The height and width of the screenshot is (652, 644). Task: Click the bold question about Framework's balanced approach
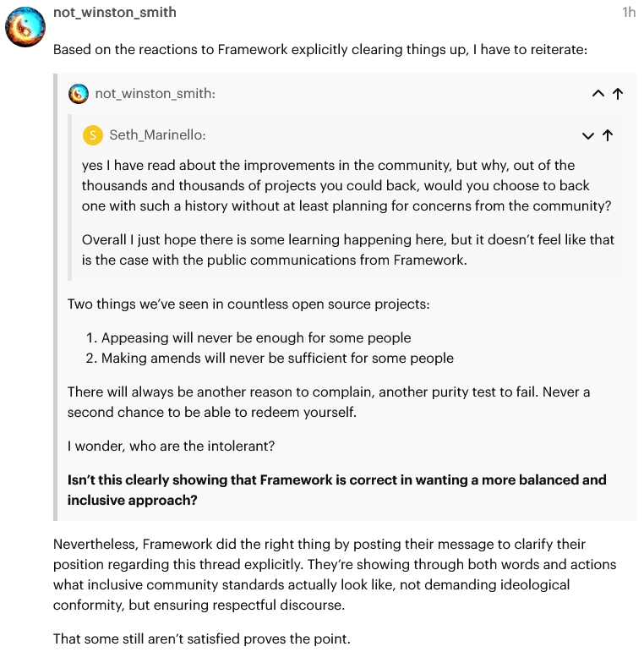(x=336, y=490)
